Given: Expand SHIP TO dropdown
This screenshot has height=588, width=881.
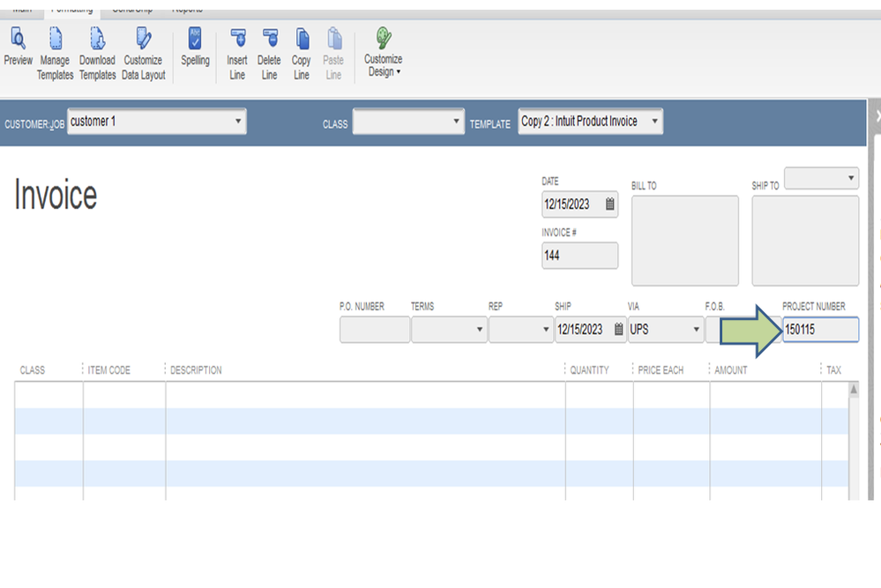Looking at the screenshot, I should 851,178.
